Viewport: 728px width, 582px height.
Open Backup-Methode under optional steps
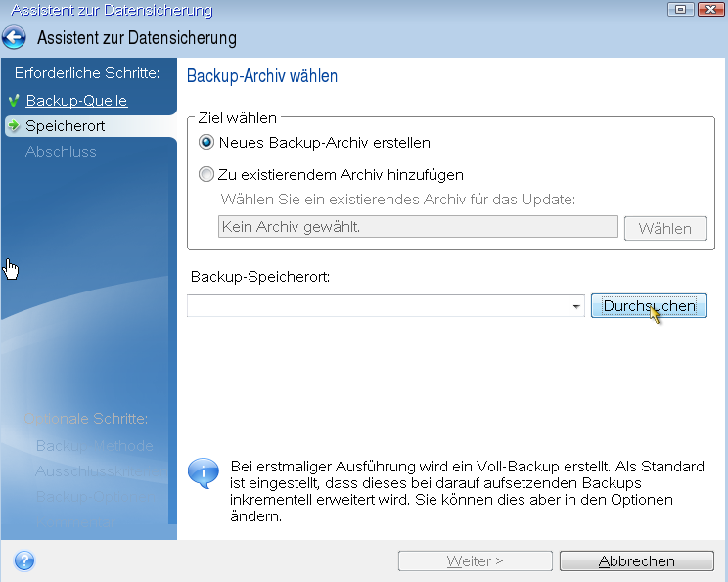point(94,446)
